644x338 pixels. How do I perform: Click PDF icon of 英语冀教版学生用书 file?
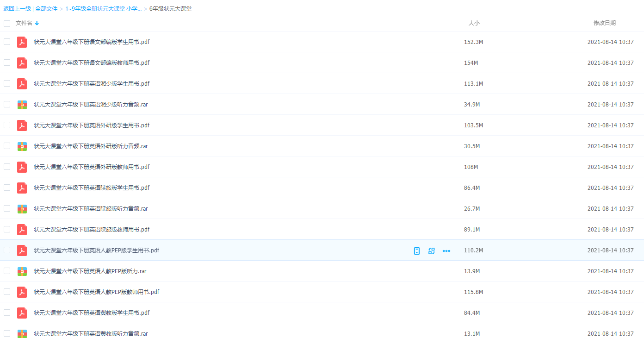pyautogui.click(x=22, y=313)
